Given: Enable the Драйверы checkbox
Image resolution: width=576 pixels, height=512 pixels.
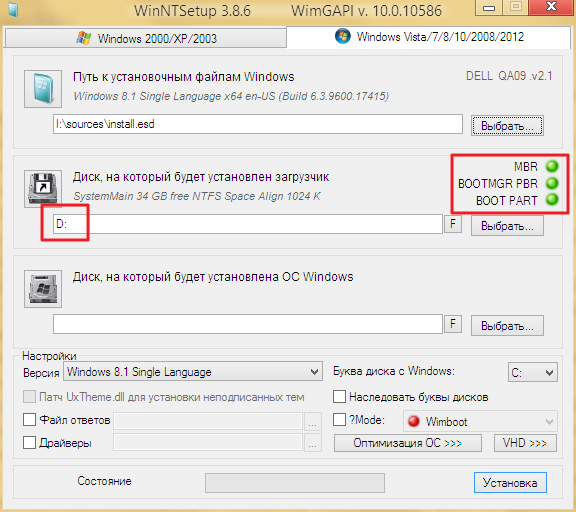Looking at the screenshot, I should click(x=29, y=443).
